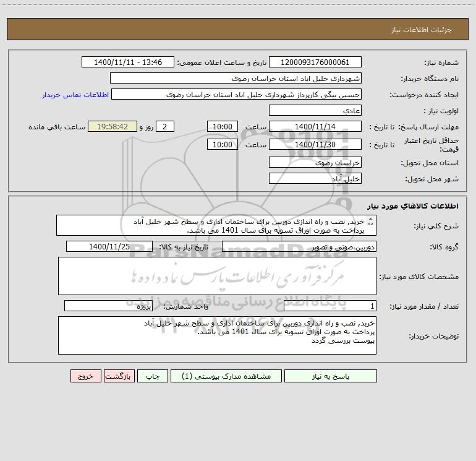476x461 pixels.
Task: Click remaining time countdown 19:58:42
Action: (113, 127)
